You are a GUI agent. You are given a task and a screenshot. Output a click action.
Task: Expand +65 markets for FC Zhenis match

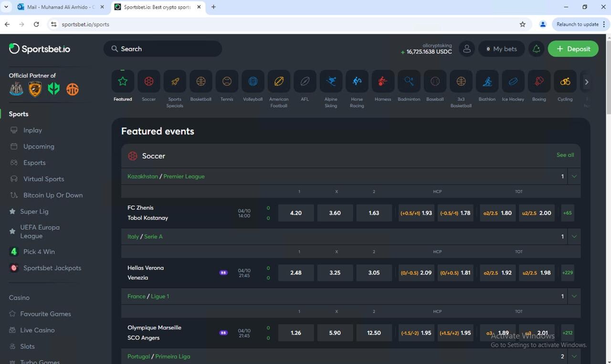(568, 213)
